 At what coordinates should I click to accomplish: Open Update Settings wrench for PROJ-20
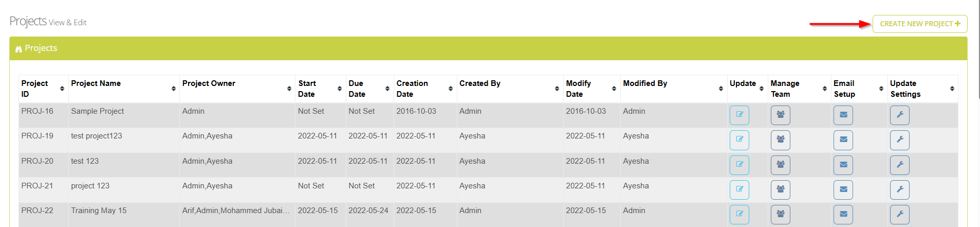tap(899, 165)
